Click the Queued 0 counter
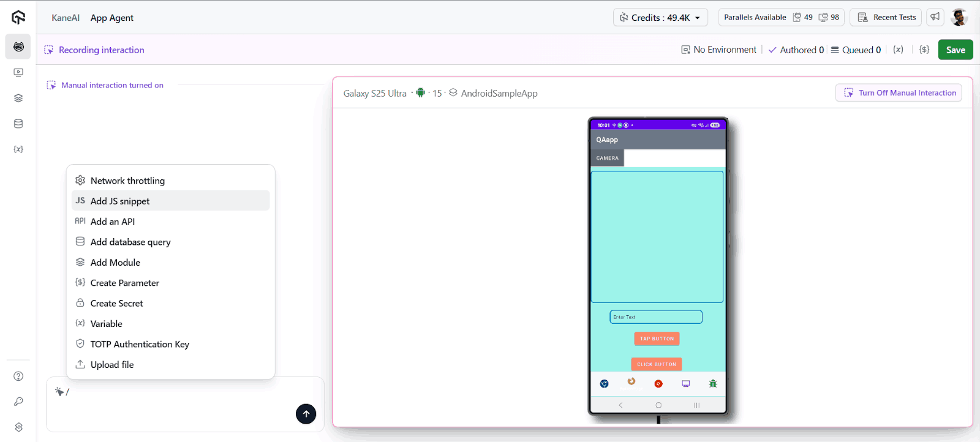 [x=856, y=50]
